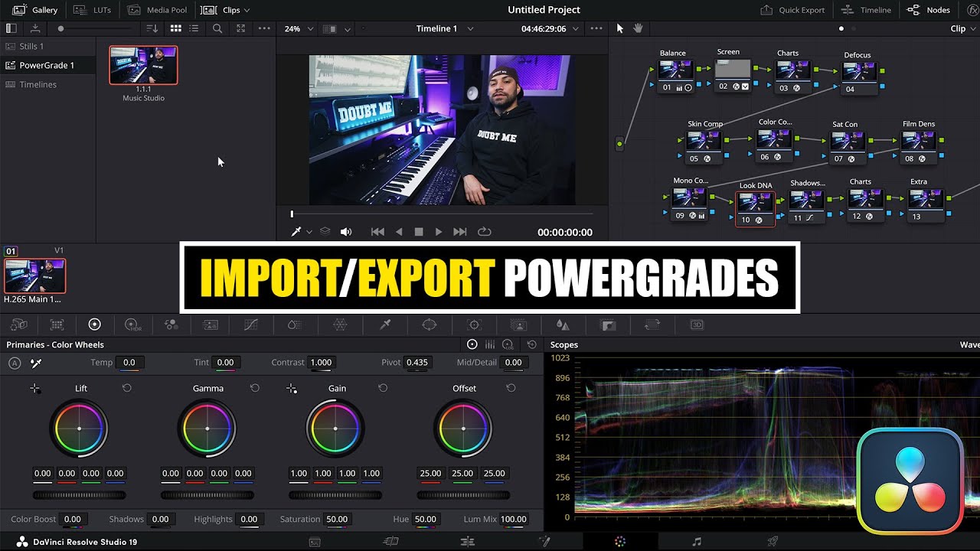This screenshot has height=551, width=980.
Task: Click the viewer qualifier eyedropper icon
Action: (296, 232)
